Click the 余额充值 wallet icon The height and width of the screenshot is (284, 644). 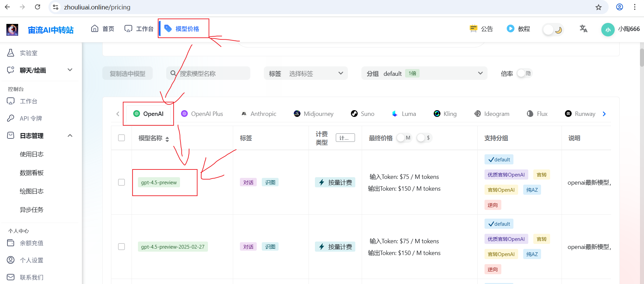coord(11,243)
